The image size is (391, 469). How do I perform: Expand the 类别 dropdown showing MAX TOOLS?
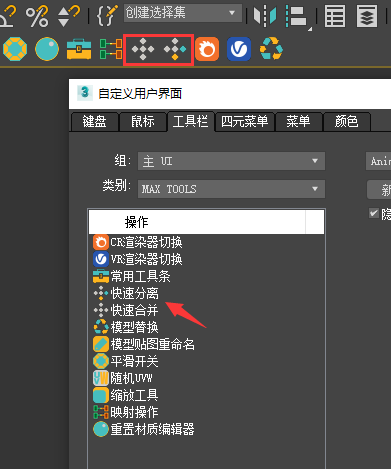coord(231,189)
